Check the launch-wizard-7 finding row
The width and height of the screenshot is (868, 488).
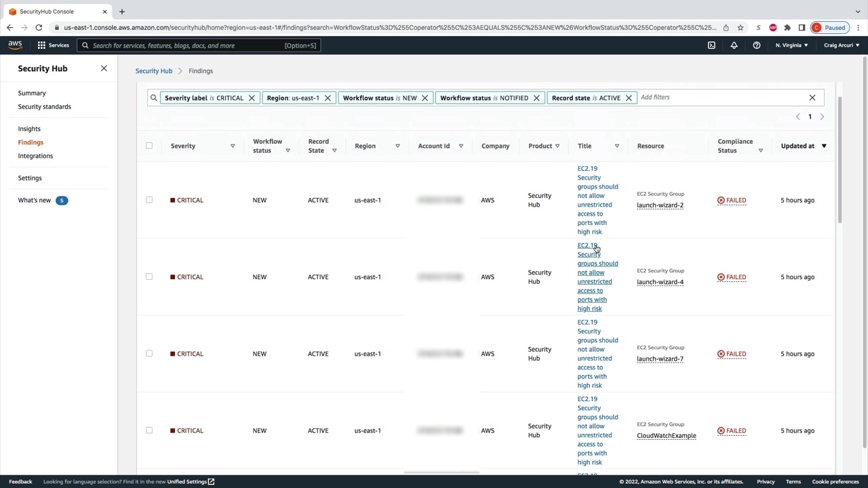coord(149,354)
